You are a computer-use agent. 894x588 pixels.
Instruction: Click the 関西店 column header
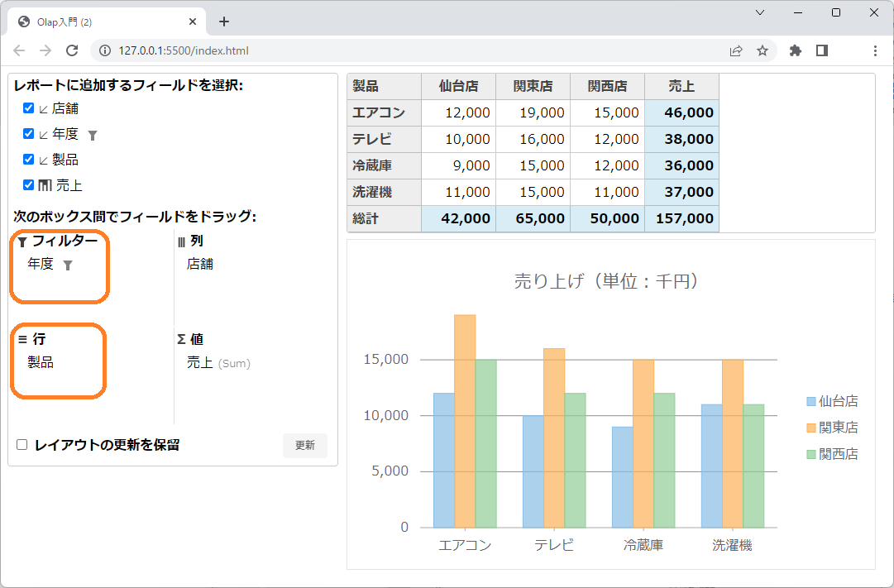tap(608, 86)
